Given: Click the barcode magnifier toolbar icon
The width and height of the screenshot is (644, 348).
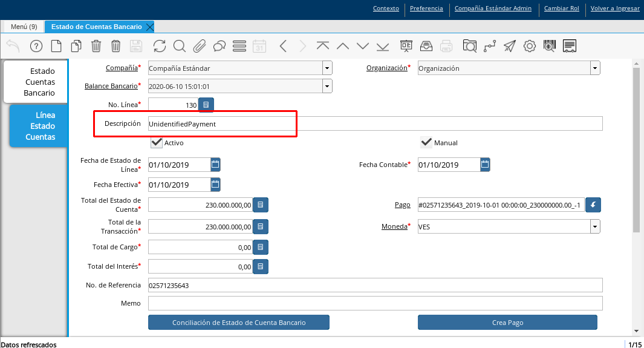Looking at the screenshot, I should coord(550,46).
